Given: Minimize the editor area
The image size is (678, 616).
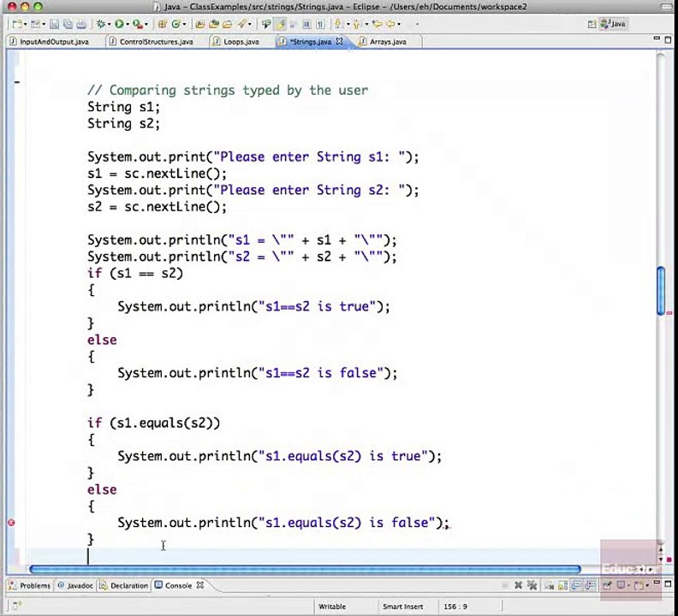Looking at the screenshot, I should [657, 38].
